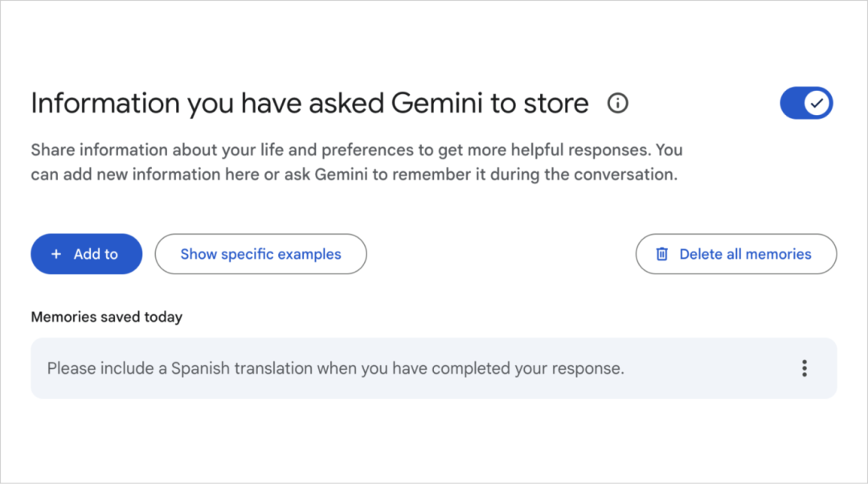Image resolution: width=868 pixels, height=484 pixels.
Task: Click "during the conversation" in the description
Action: tap(586, 174)
